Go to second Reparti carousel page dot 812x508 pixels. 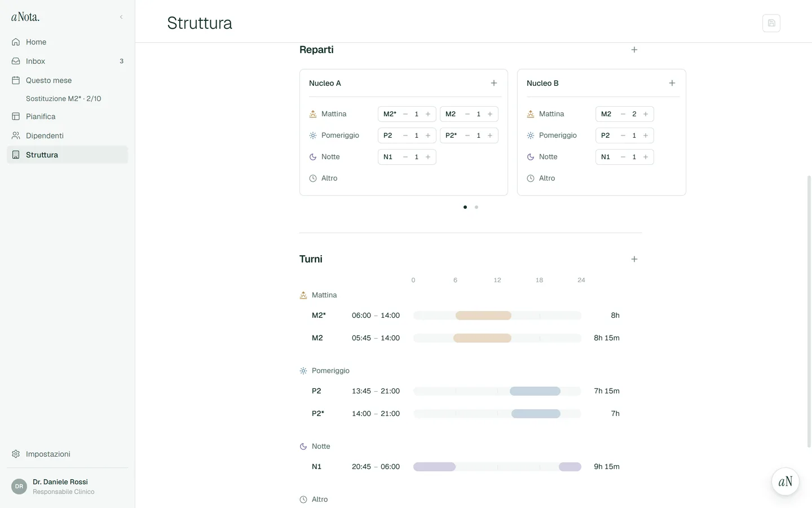[476, 207]
